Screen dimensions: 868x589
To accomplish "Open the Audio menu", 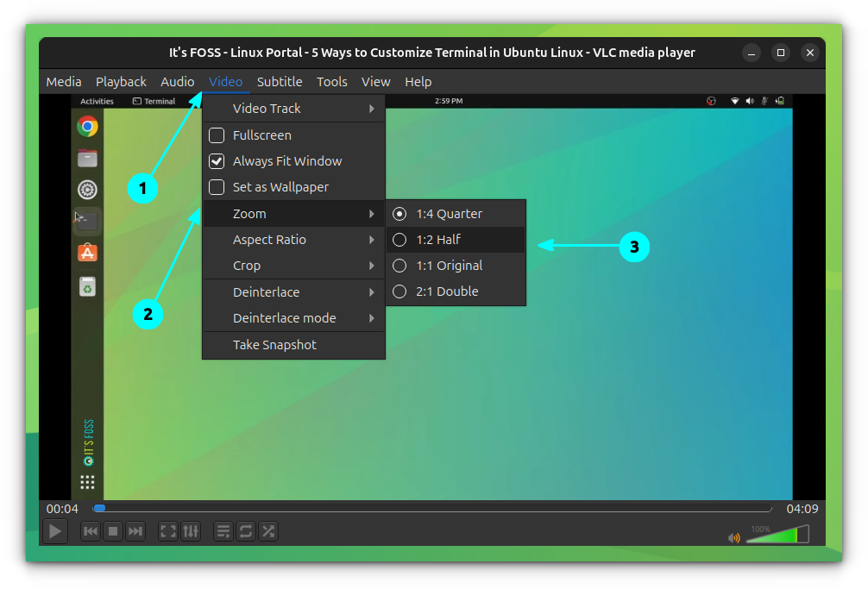I will (x=177, y=82).
